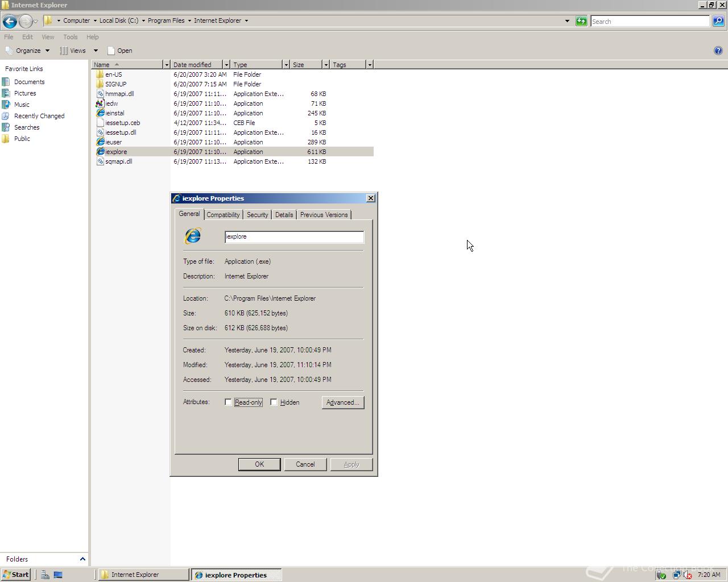Click the General tab

point(189,214)
